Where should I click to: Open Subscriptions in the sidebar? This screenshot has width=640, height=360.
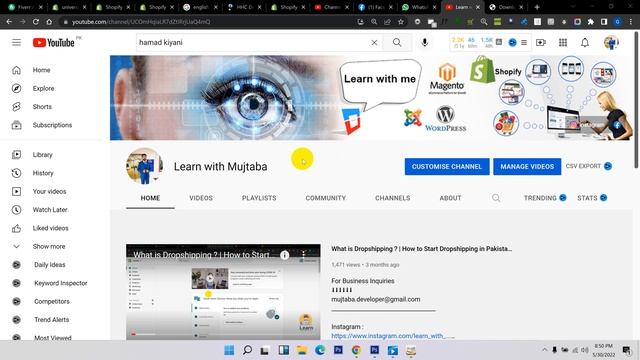pyautogui.click(x=52, y=125)
